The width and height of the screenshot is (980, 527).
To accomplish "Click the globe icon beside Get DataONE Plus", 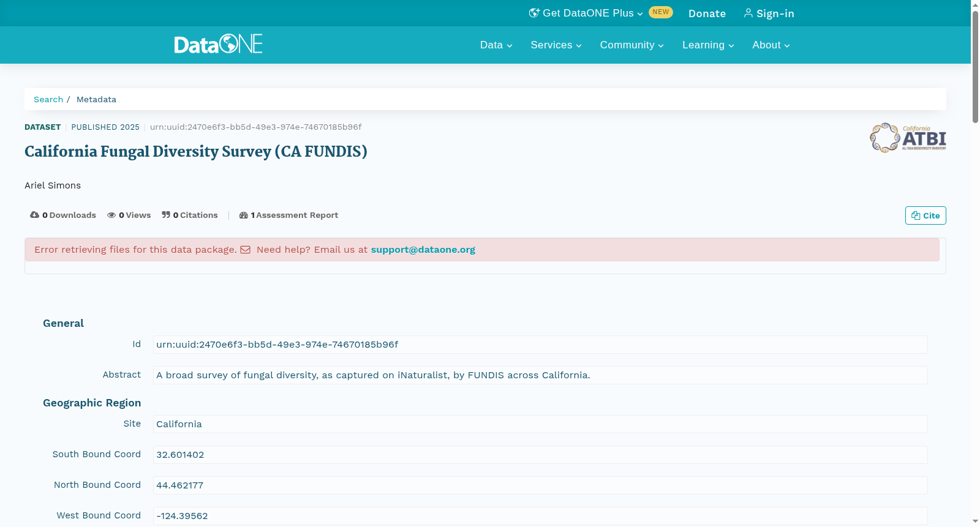I will [x=534, y=13].
